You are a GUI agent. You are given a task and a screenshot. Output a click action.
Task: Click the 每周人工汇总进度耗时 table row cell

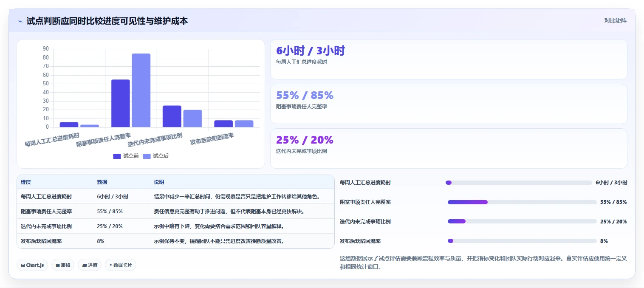(x=46, y=197)
